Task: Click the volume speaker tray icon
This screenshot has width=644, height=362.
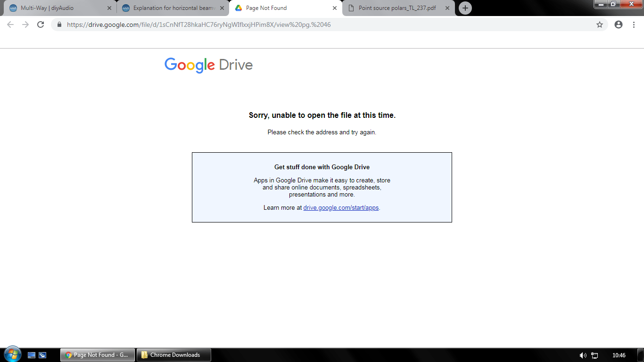Action: click(x=583, y=355)
